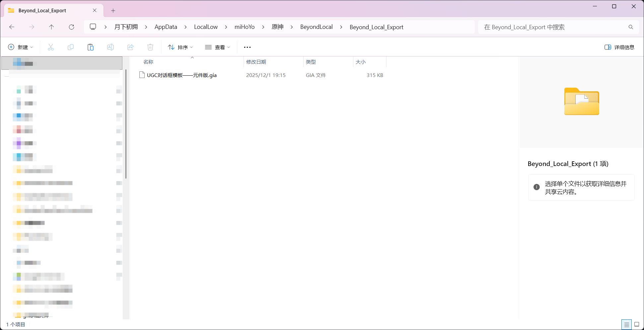Switch to details view in status bar
This screenshot has height=330, width=644.
626,324
